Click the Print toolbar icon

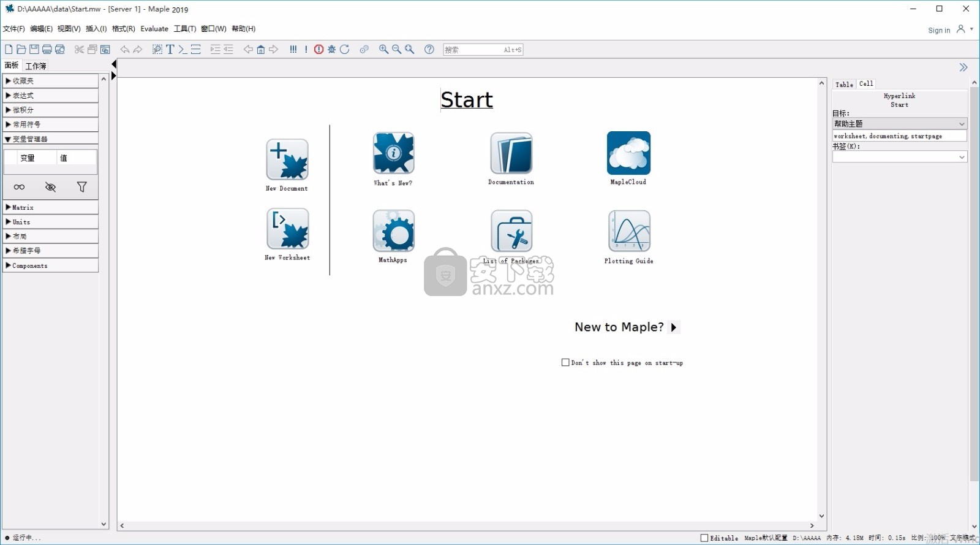click(47, 49)
